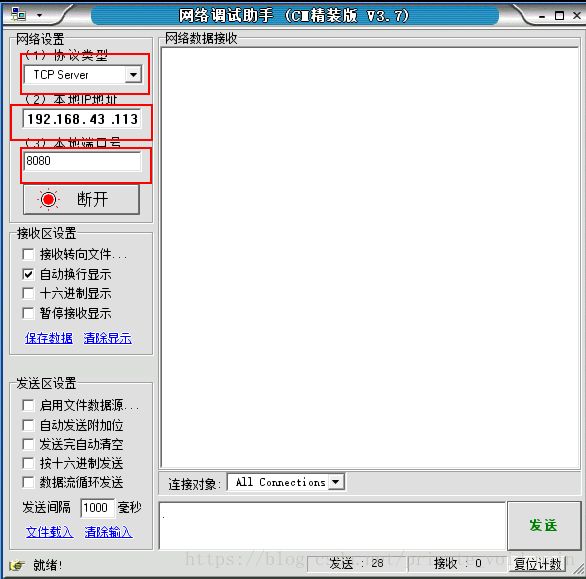Click the 接收 : 0 received counter

(x=457, y=563)
